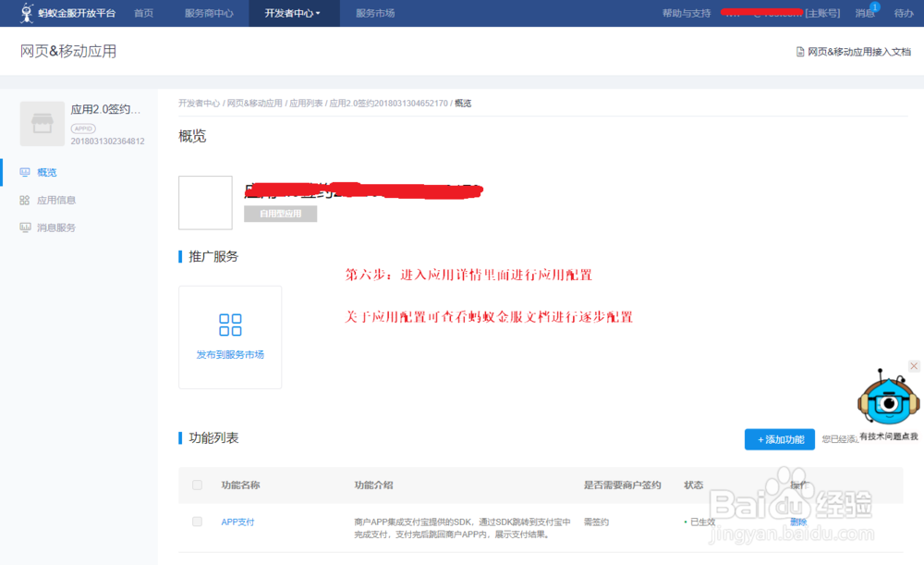924x565 pixels.
Task: Click the 应用信息 grid icon in the sidebar
Action: tap(25, 200)
